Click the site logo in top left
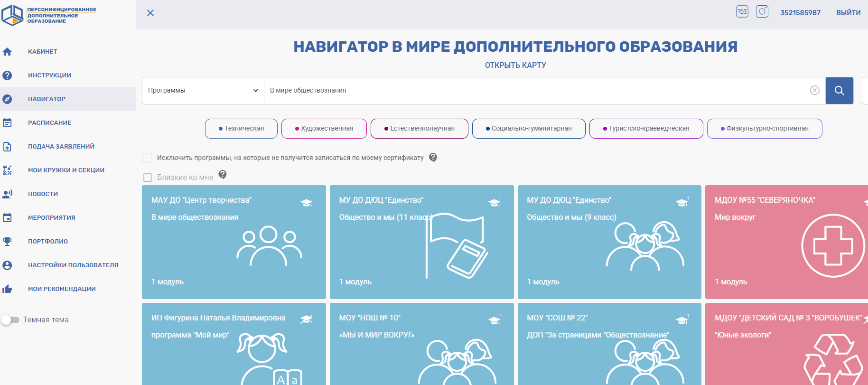This screenshot has height=385, width=868. click(49, 15)
